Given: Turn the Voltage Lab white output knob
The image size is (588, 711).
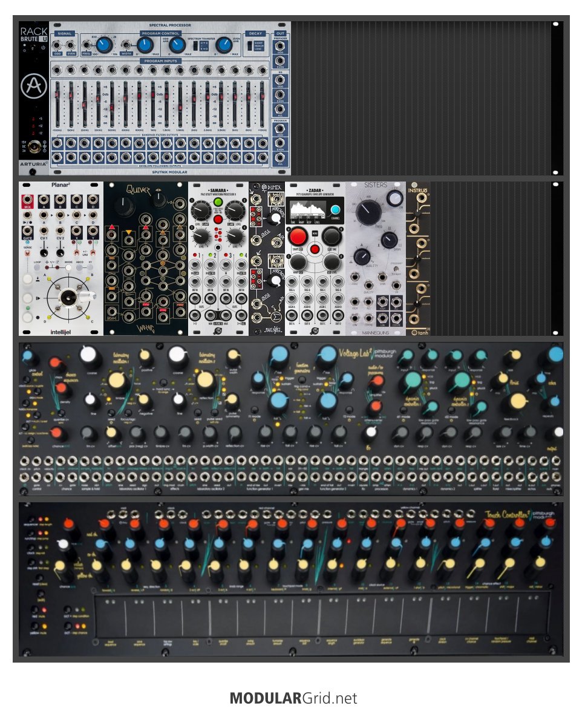Looking at the screenshot, I should (x=558, y=431).
